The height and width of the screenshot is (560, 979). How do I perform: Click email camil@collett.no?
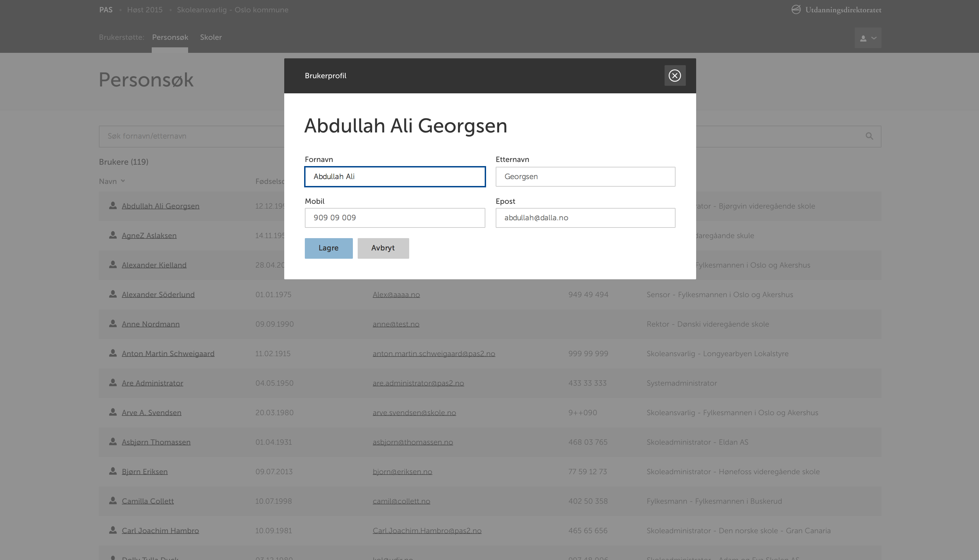[401, 501]
